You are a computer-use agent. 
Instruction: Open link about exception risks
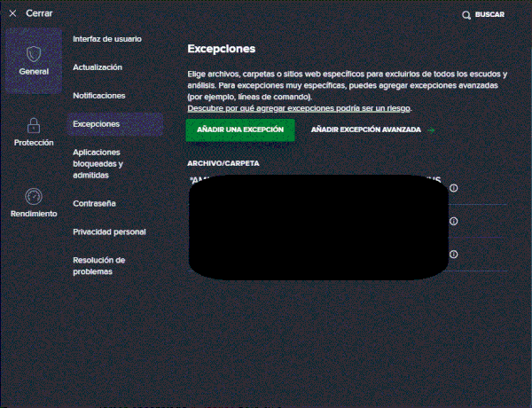(x=299, y=108)
